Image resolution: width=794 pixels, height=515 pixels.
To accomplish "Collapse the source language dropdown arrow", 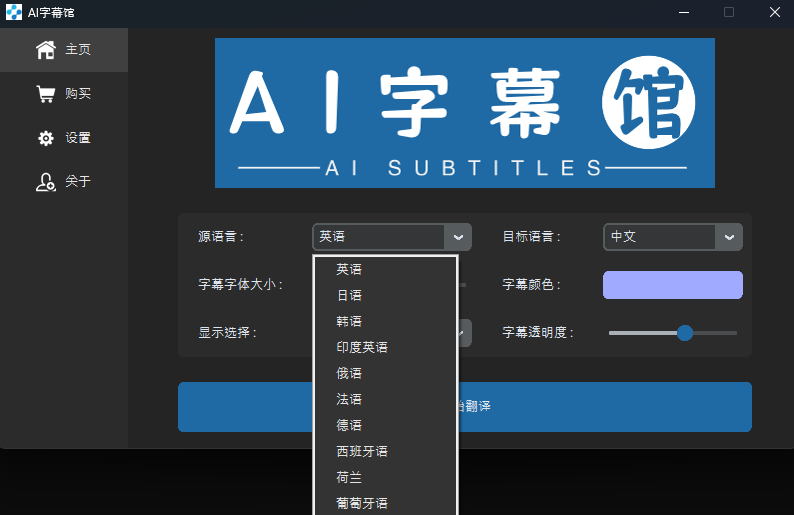I will click(458, 237).
